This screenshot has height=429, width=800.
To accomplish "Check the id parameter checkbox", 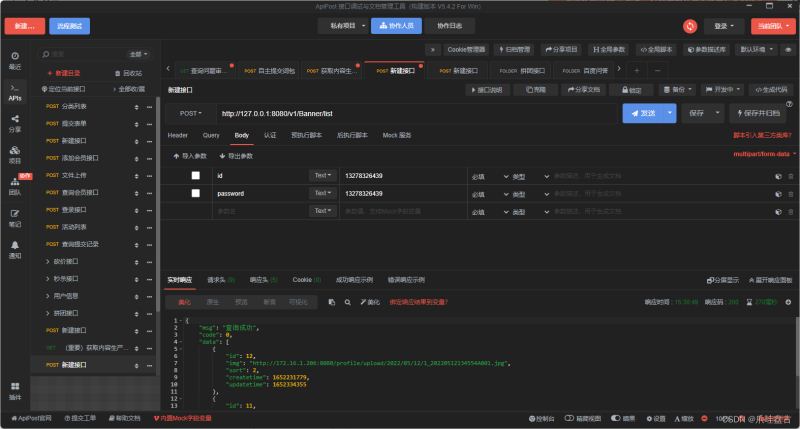I will (x=196, y=176).
